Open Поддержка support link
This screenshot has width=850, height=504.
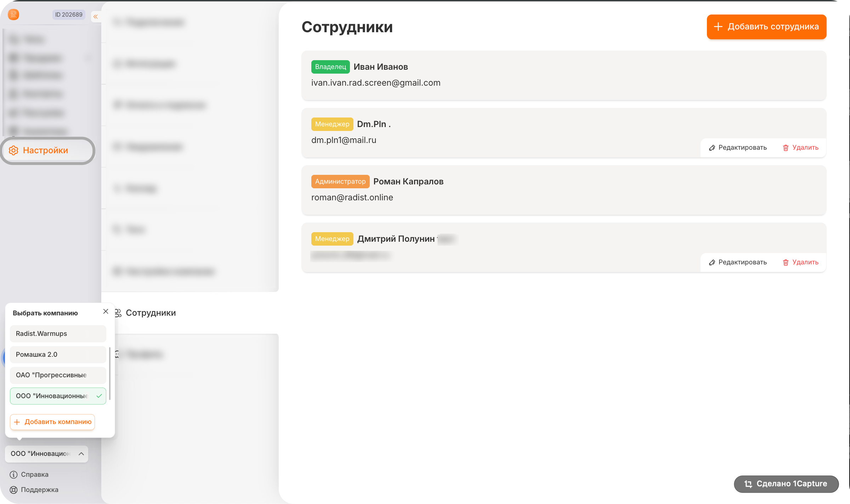pos(34,490)
